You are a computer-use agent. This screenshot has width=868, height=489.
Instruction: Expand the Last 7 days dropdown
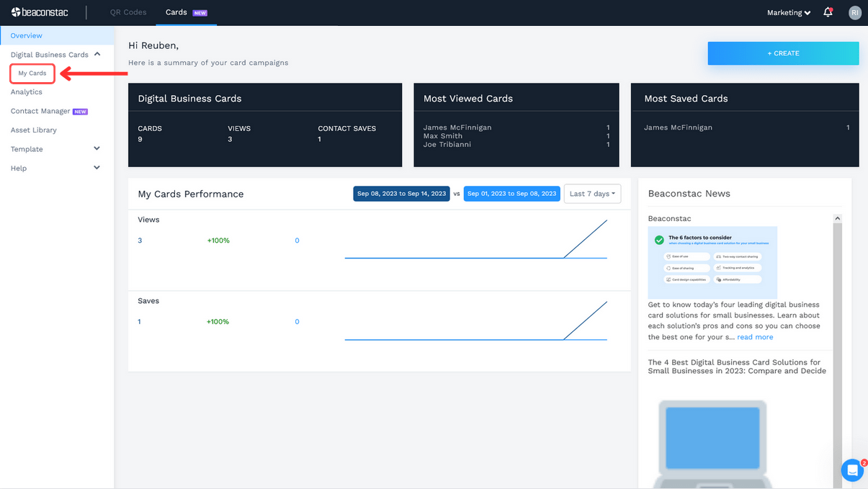tap(592, 194)
